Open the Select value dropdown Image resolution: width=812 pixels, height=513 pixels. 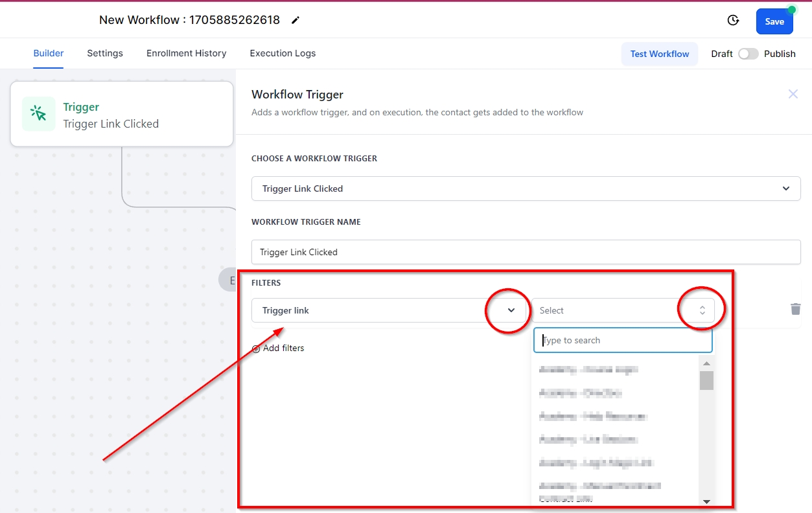point(702,310)
